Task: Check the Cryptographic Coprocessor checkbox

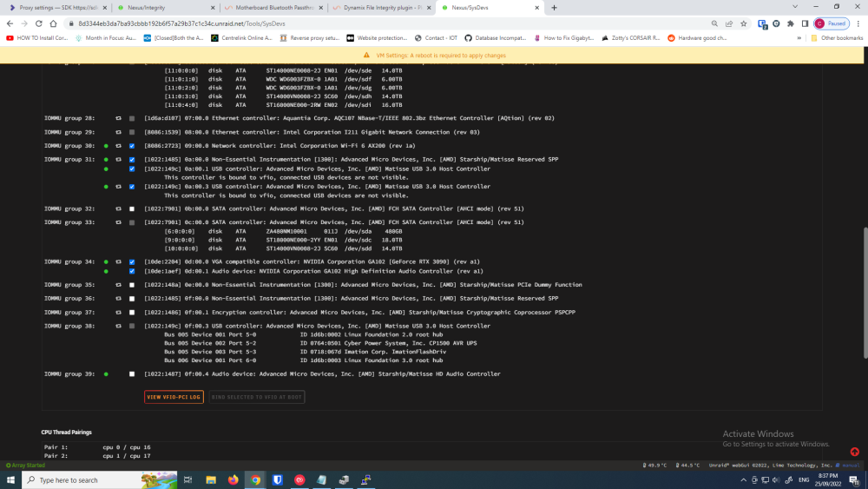Action: point(132,313)
